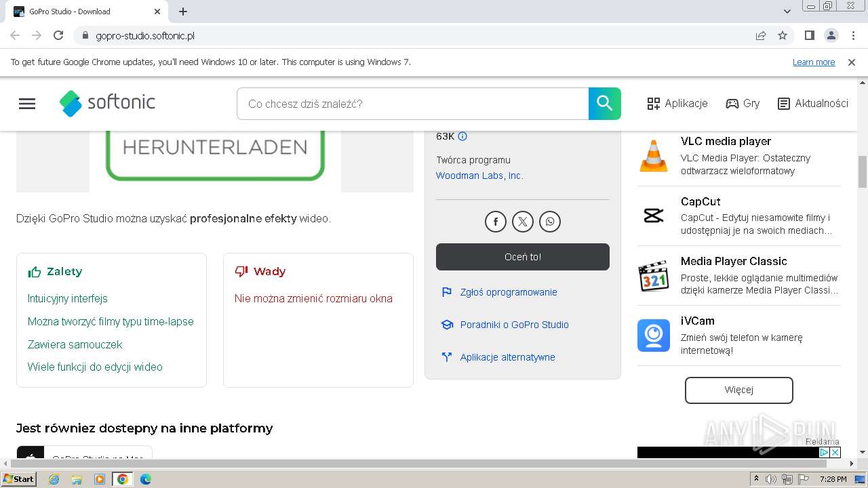The height and width of the screenshot is (488, 868).
Task: Open Poradniki o GoPro Studio link
Action: [514, 325]
